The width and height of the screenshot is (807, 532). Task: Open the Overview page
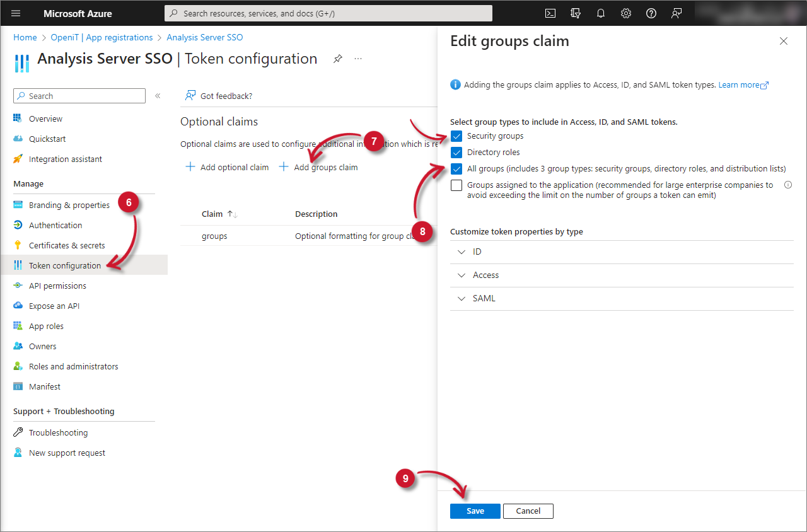[45, 118]
